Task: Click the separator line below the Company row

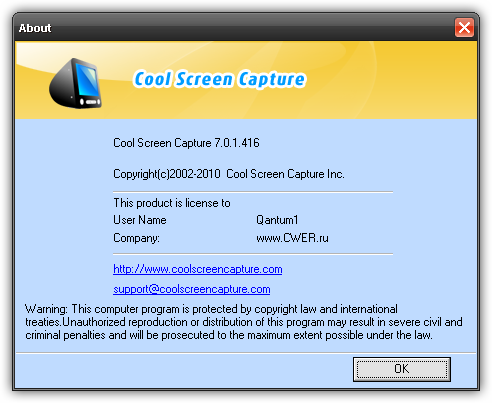Action: (x=253, y=254)
